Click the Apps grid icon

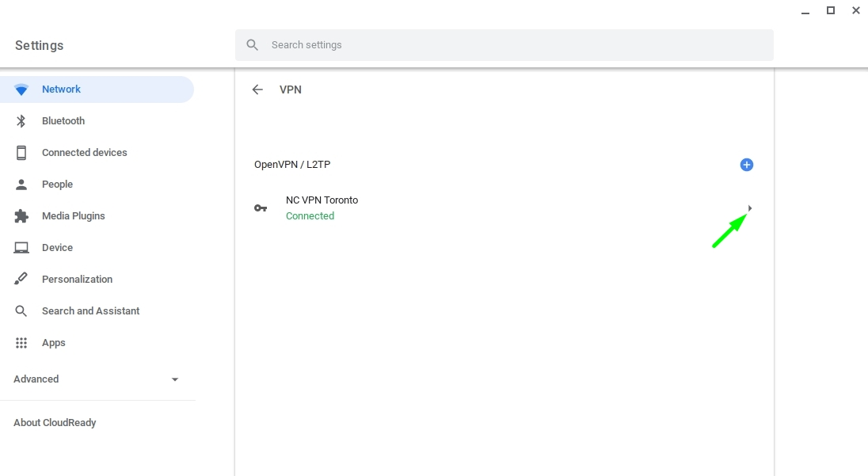click(x=21, y=343)
